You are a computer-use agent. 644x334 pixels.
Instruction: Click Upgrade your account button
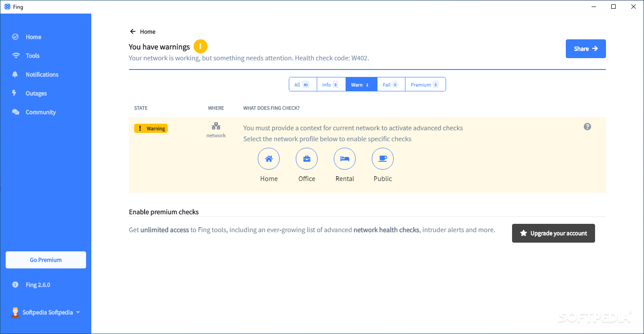click(553, 233)
